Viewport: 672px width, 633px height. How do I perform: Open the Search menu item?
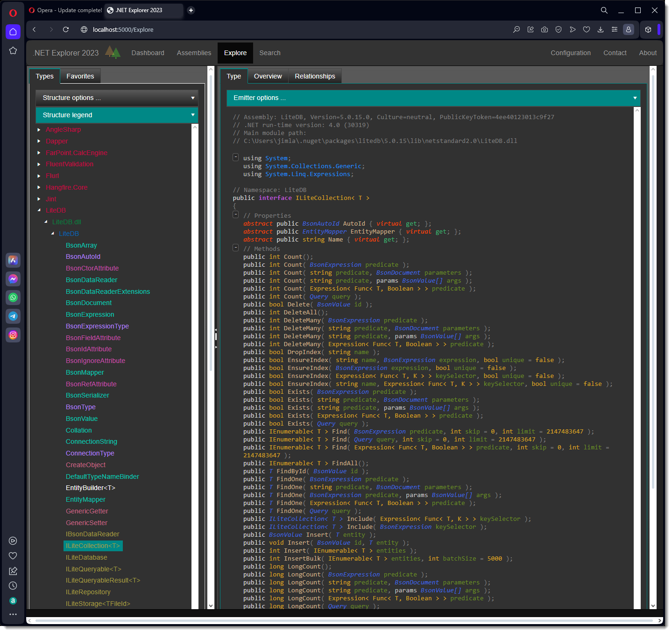[x=270, y=53]
